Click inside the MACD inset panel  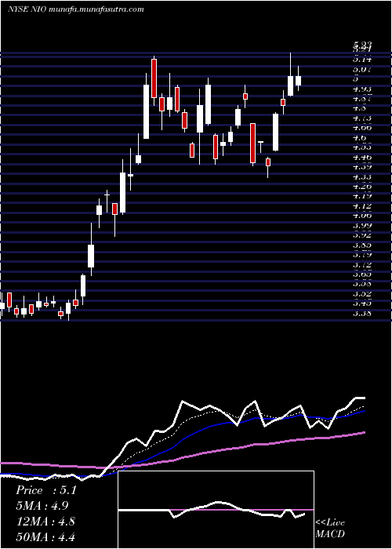coord(216,510)
